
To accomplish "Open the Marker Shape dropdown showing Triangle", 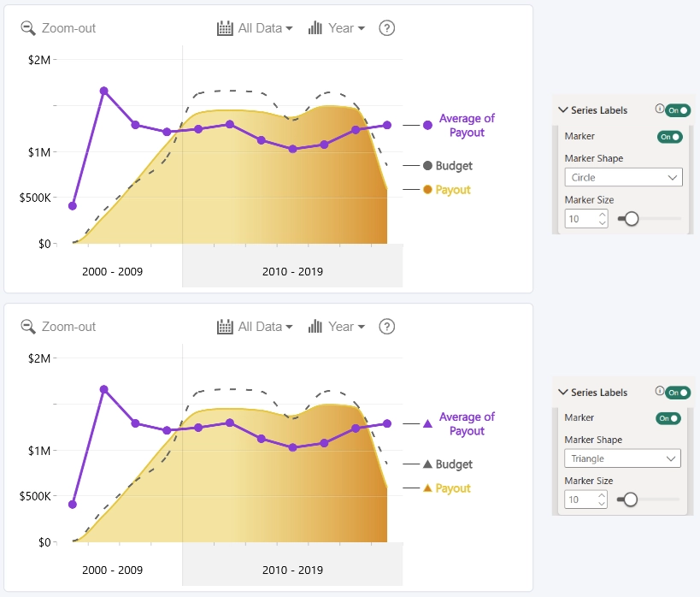I will point(622,458).
